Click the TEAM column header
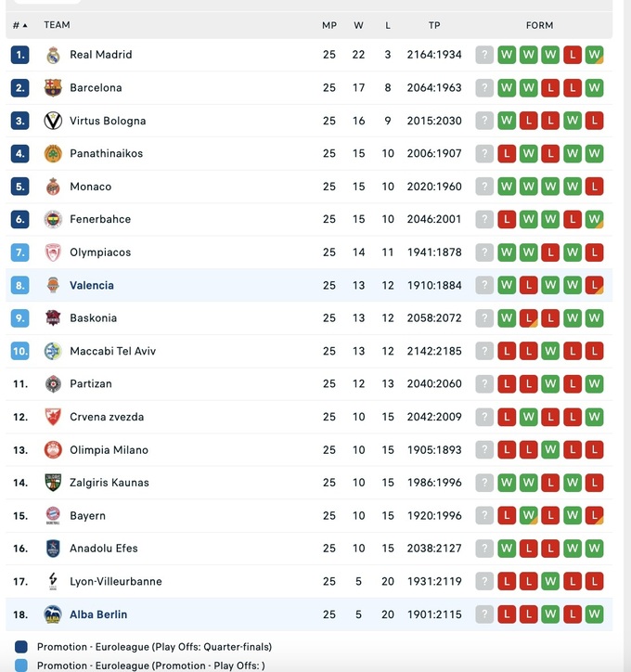 [x=57, y=25]
